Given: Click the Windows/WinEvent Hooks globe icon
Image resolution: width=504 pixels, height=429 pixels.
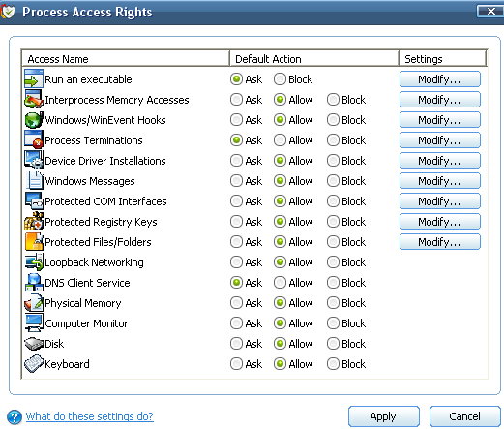Looking at the screenshot, I should 34,119.
